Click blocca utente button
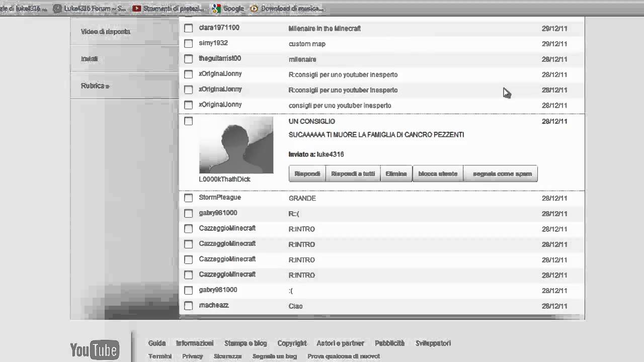This screenshot has height=362, width=644. point(438,173)
